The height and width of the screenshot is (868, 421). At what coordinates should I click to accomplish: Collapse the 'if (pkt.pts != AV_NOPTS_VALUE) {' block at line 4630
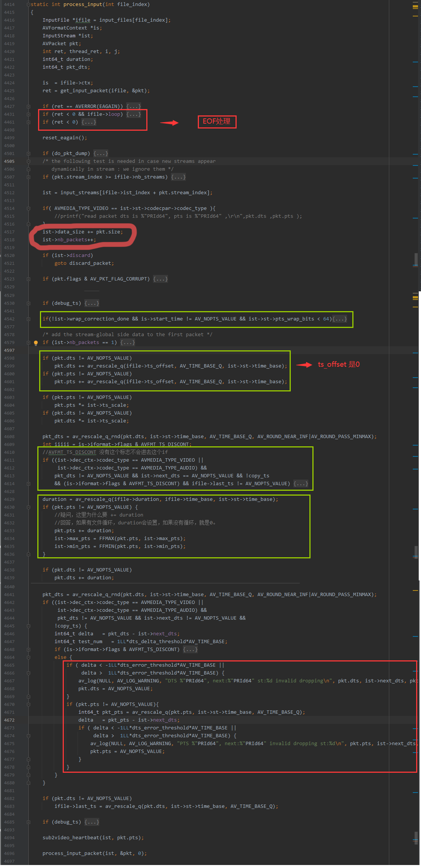pos(28,507)
